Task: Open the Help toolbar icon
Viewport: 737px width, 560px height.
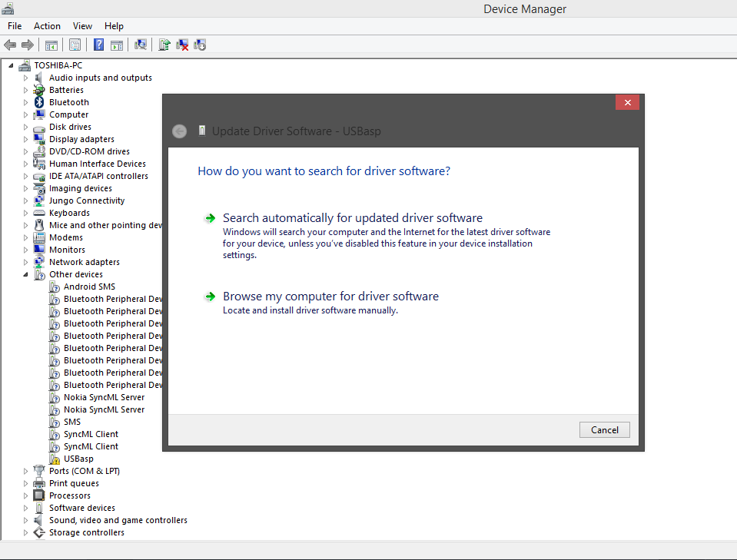Action: click(98, 45)
